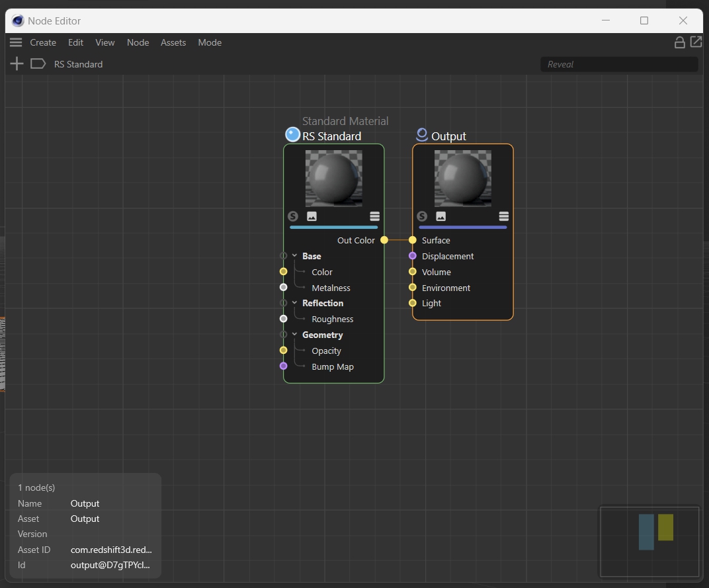This screenshot has width=709, height=588.
Task: Click the Cinema 4D logo in title bar
Action: [18, 21]
